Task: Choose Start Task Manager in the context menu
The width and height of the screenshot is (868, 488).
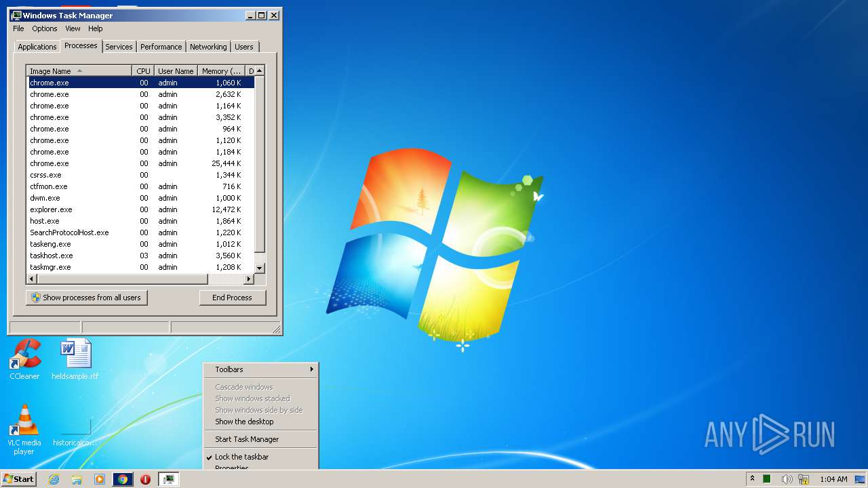Action: [x=261, y=439]
